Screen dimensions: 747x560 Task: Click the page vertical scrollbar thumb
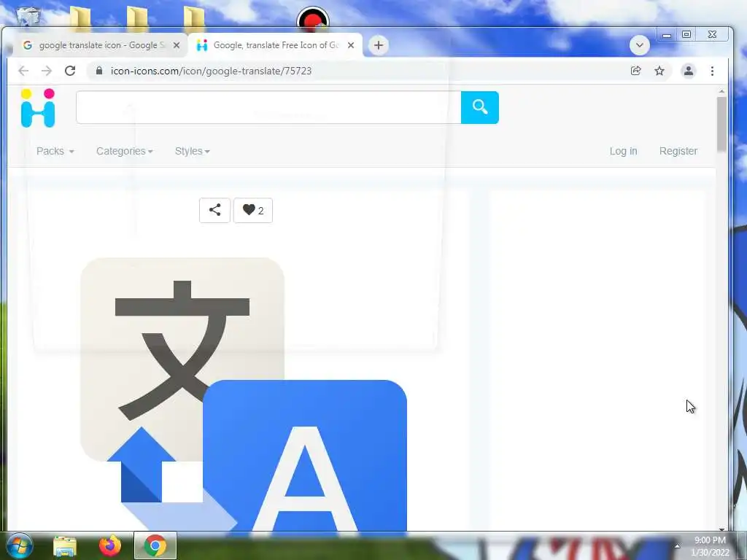coord(721,124)
